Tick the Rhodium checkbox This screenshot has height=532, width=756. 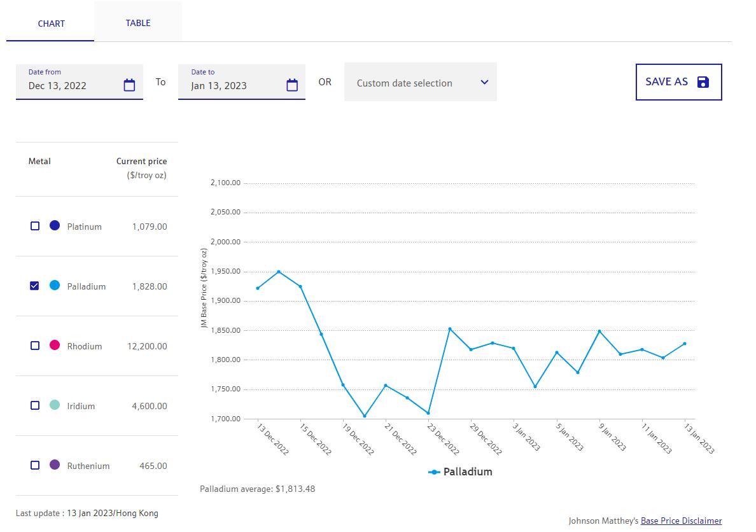[x=35, y=346]
